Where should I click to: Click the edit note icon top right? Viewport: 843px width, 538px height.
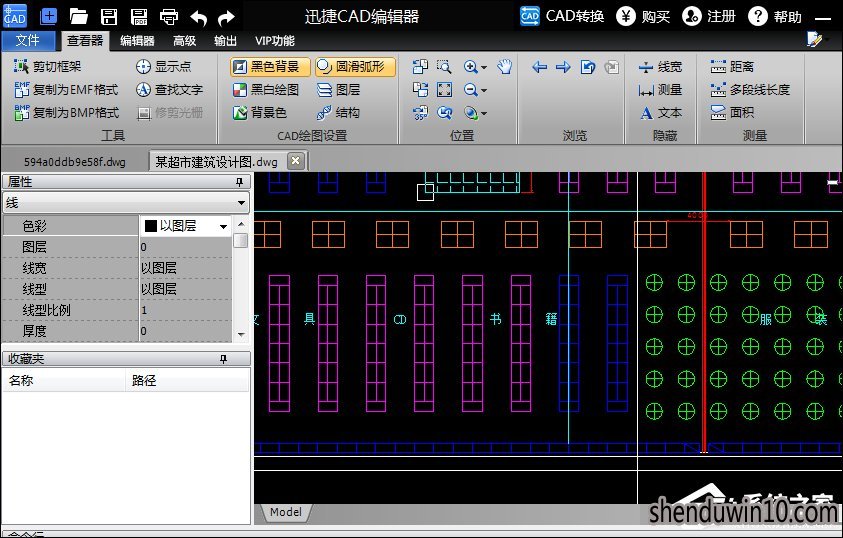click(x=815, y=39)
